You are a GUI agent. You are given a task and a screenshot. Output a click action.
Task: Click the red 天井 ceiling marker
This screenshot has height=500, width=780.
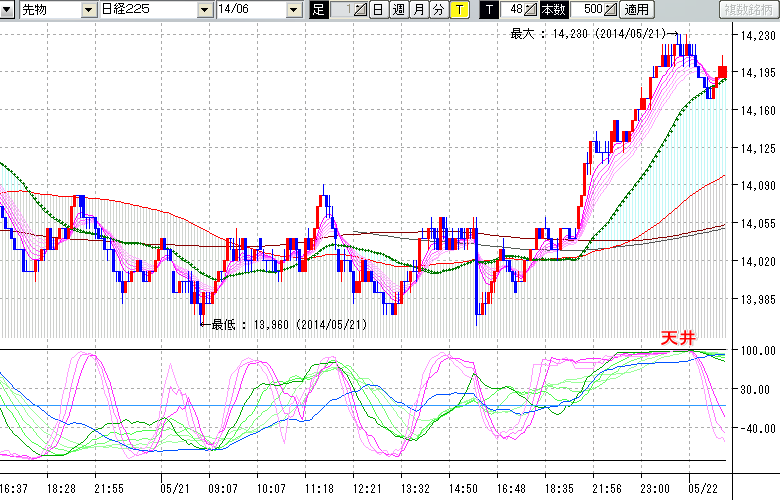[677, 338]
